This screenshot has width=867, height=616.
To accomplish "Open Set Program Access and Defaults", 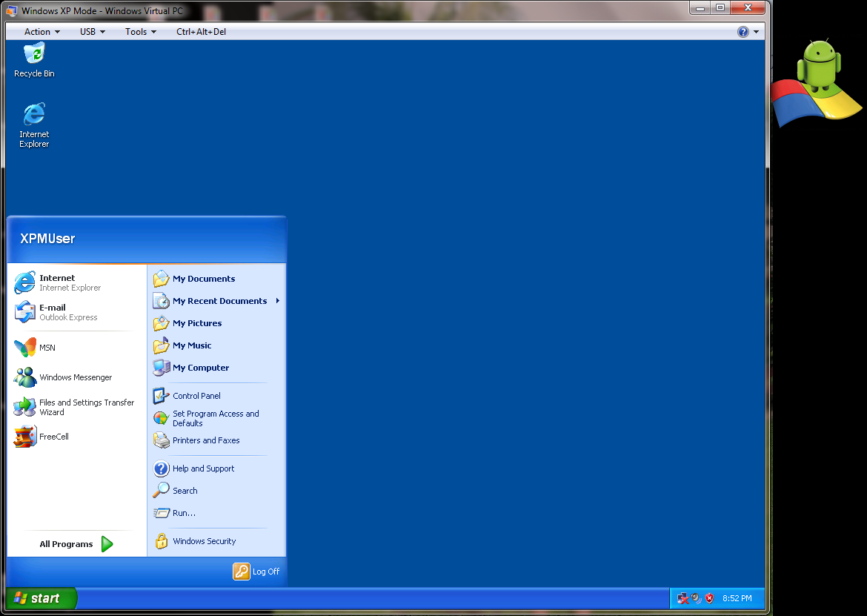I will pos(216,418).
